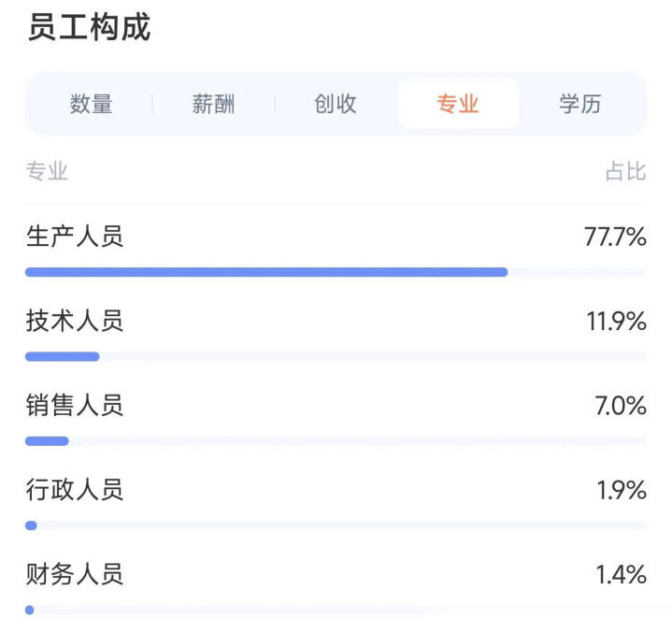Select the 创收 tab
The image size is (672, 633).
pyautogui.click(x=336, y=104)
